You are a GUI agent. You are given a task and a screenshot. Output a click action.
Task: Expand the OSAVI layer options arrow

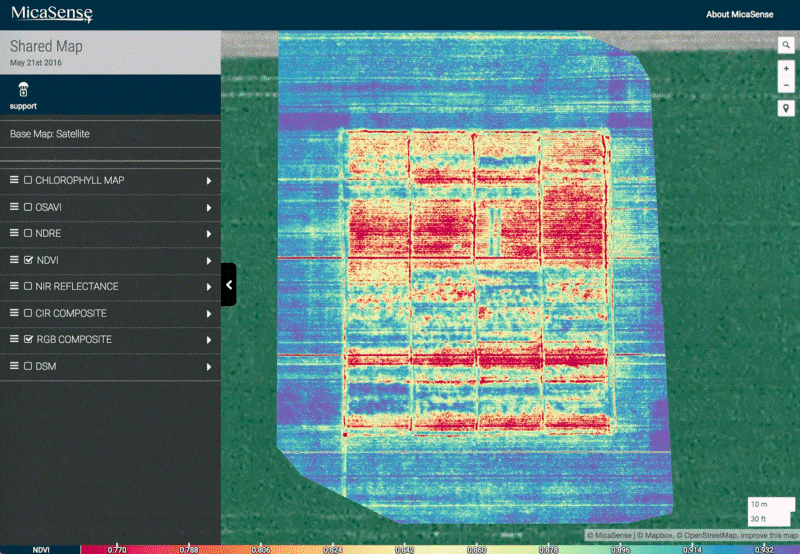click(209, 208)
